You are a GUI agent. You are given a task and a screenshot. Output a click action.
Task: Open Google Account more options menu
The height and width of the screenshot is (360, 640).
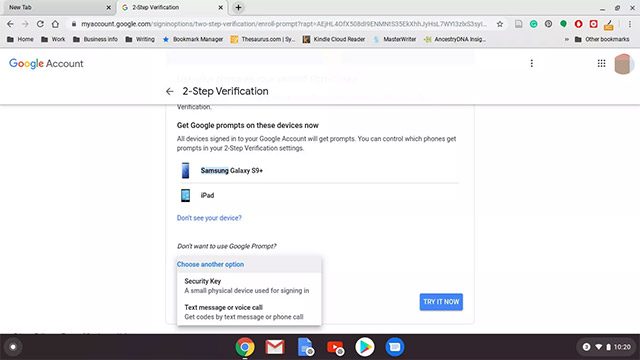click(531, 63)
